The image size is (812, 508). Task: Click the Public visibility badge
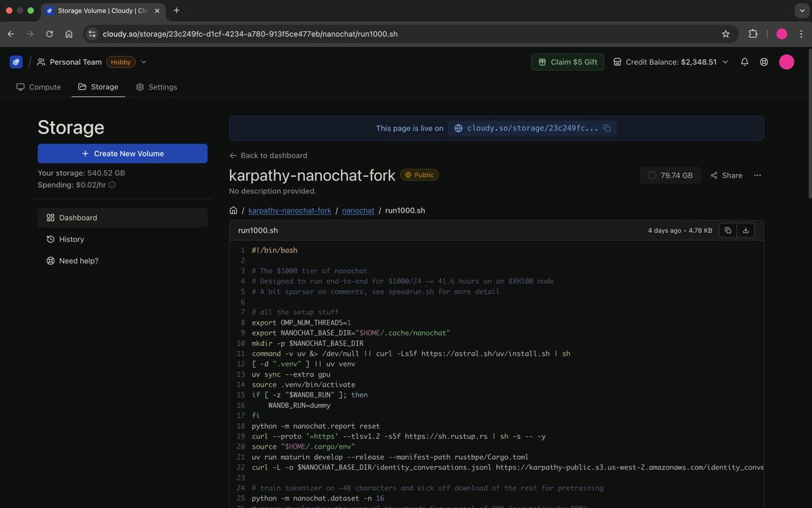click(420, 175)
